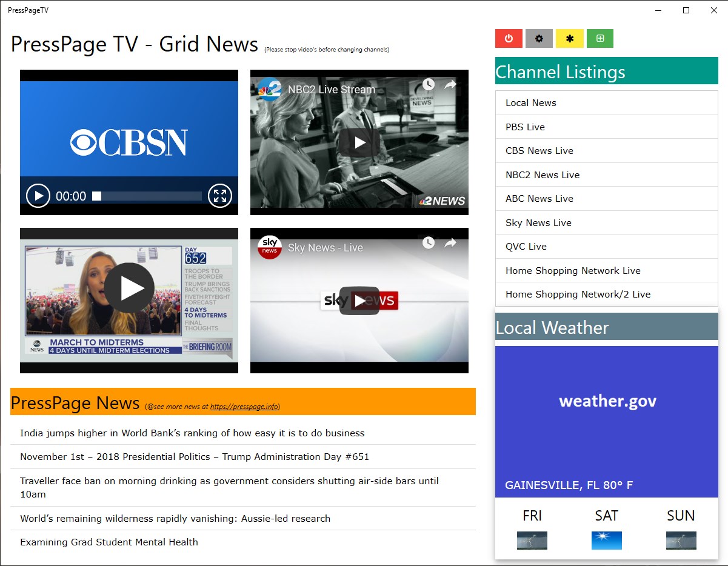This screenshot has height=566, width=728.
Task: Click the CBSN 00:00 time display
Action: click(x=71, y=196)
